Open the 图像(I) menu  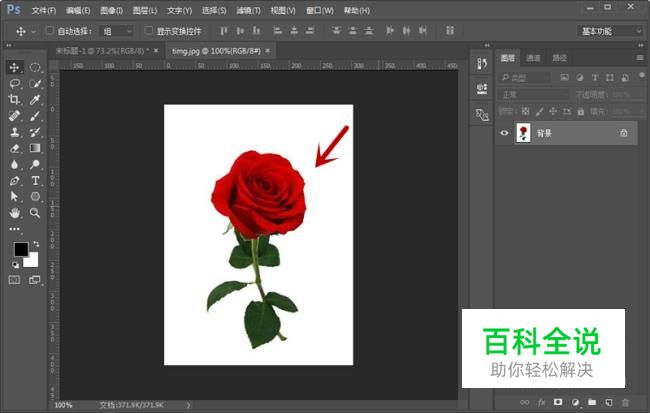111,10
